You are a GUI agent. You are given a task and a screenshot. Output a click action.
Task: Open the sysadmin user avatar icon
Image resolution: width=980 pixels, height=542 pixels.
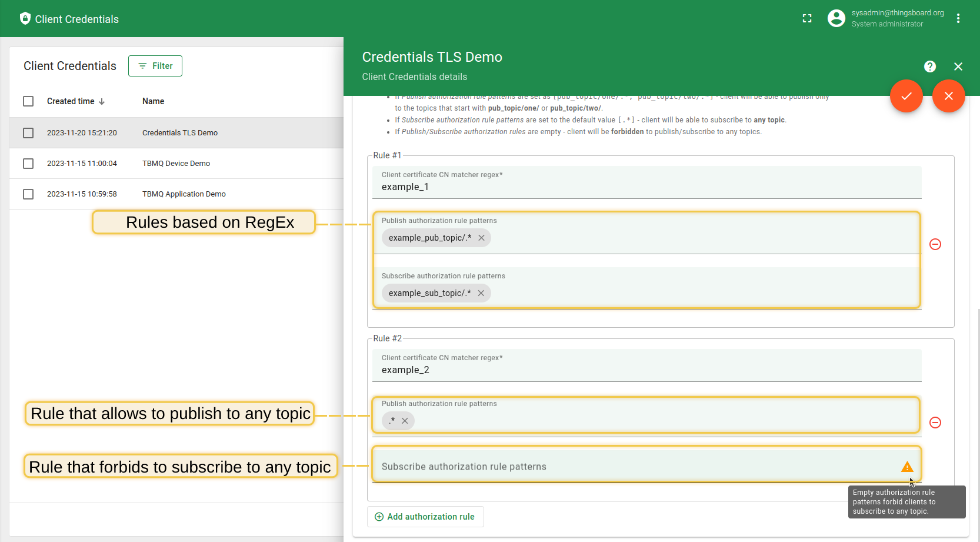[836, 18]
